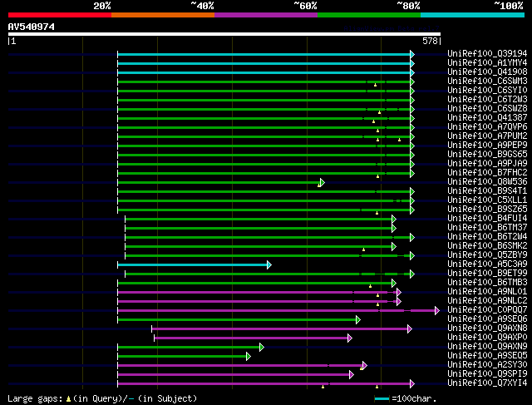Click the yellow query gap legend marker
The height and width of the screenshot is (405, 532).
click(x=68, y=398)
